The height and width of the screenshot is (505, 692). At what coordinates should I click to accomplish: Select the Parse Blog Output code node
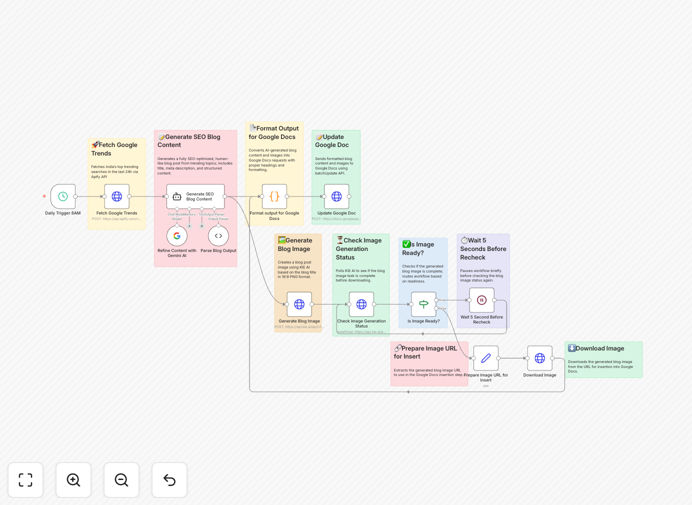[218, 236]
